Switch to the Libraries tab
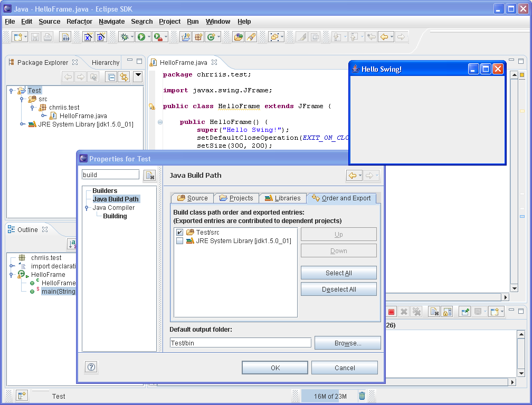 [x=283, y=198]
